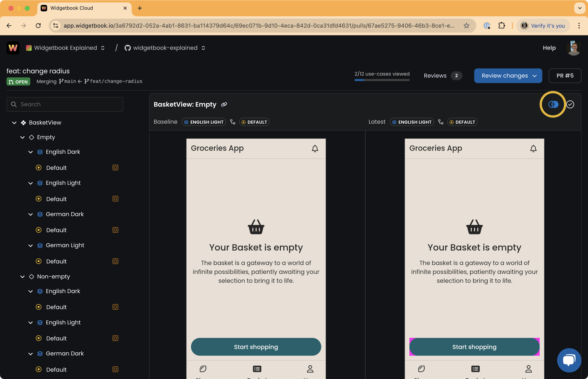
Task: Click the Widgetbook W logo
Action: coord(13,48)
